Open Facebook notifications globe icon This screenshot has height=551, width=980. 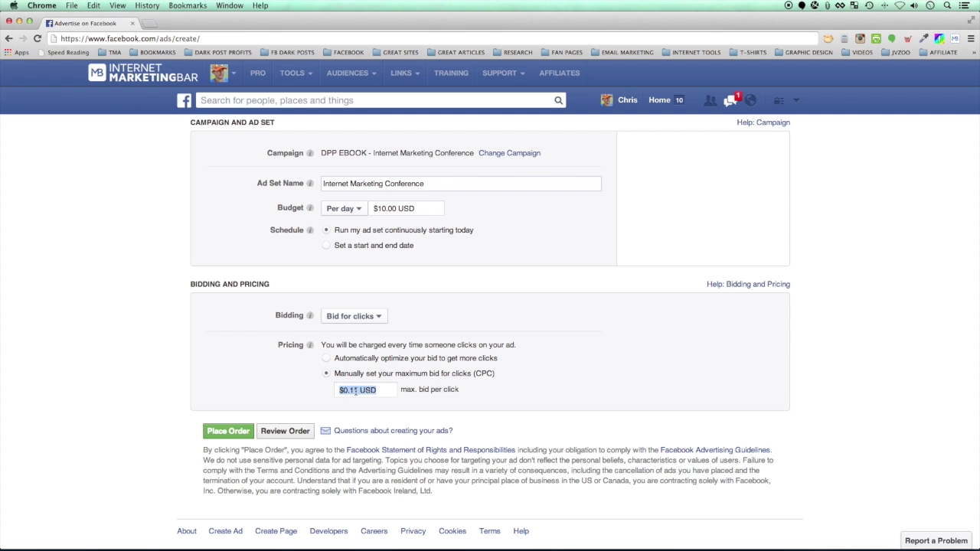coord(750,100)
